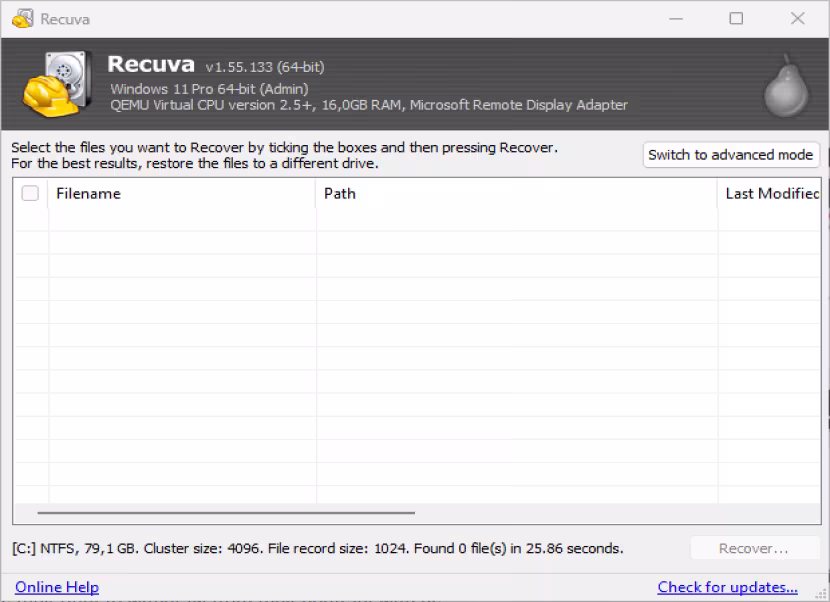Switch to advanced mode
Image resolution: width=830 pixels, height=602 pixels.
[730, 155]
